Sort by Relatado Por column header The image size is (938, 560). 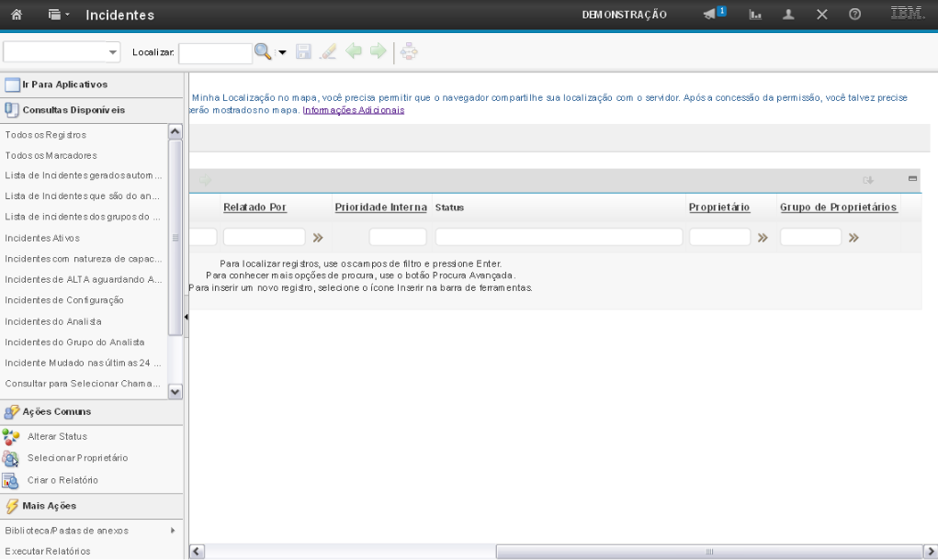[254, 207]
